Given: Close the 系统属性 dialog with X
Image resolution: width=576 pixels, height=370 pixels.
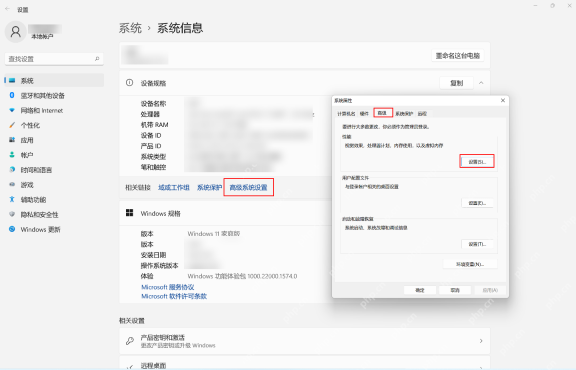Looking at the screenshot, I should 503,100.
